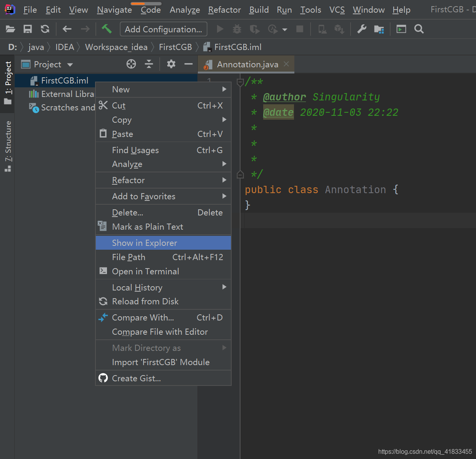Click the SDK manager toolbar icon
The height and width of the screenshot is (459, 476).
click(x=339, y=29)
